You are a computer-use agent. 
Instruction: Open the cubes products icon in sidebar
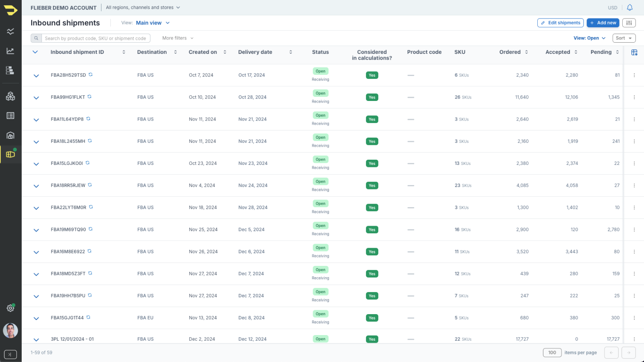(10, 96)
